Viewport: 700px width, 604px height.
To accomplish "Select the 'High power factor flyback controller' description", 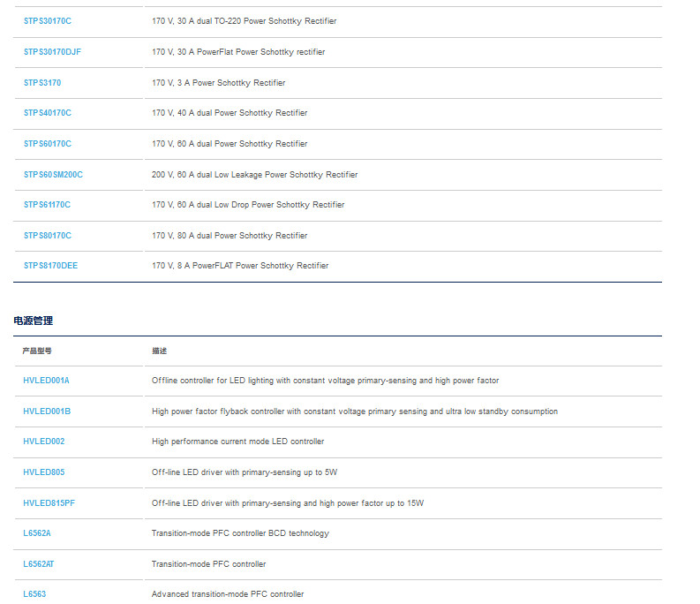I will pos(355,411).
